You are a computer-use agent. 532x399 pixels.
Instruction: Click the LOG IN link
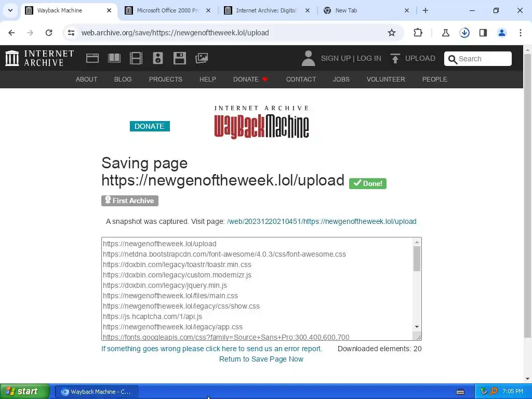(x=369, y=58)
